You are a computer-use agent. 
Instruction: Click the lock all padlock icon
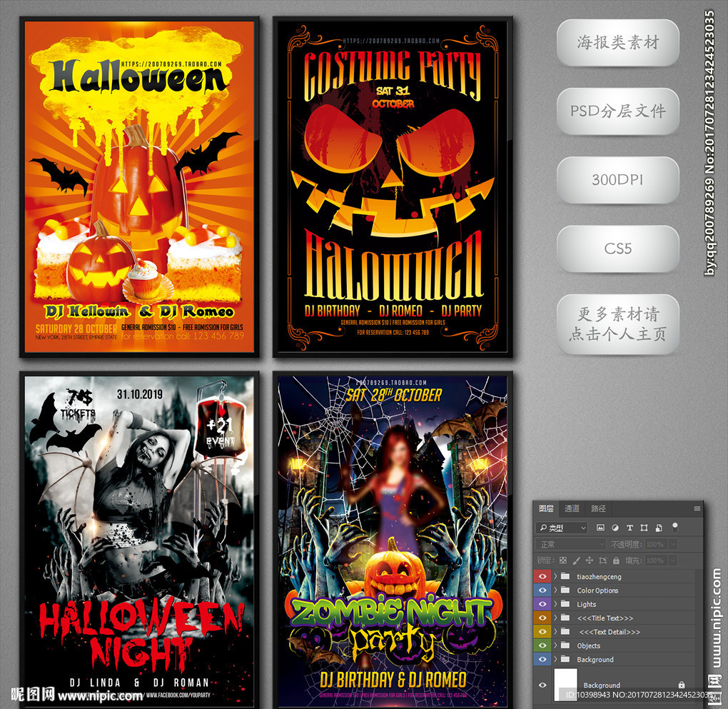pos(616,560)
